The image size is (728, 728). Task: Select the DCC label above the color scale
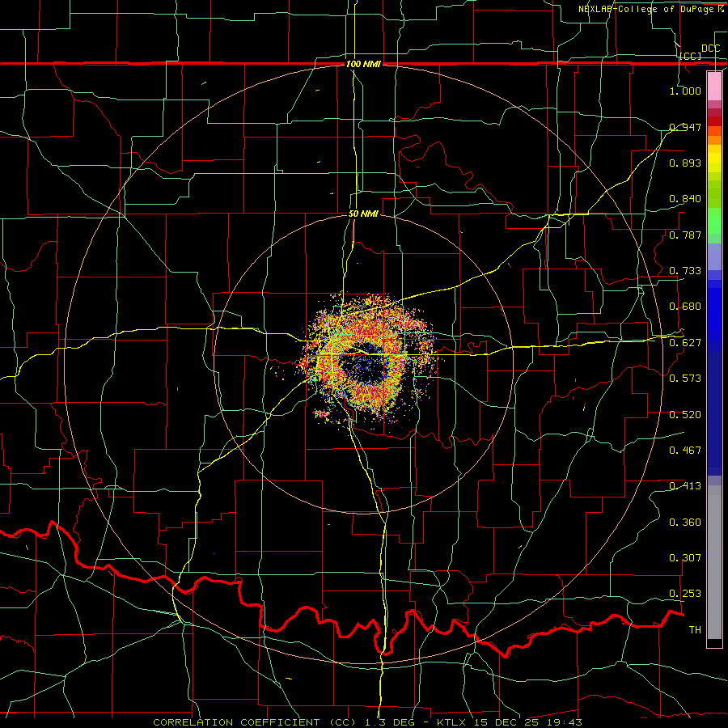711,49
